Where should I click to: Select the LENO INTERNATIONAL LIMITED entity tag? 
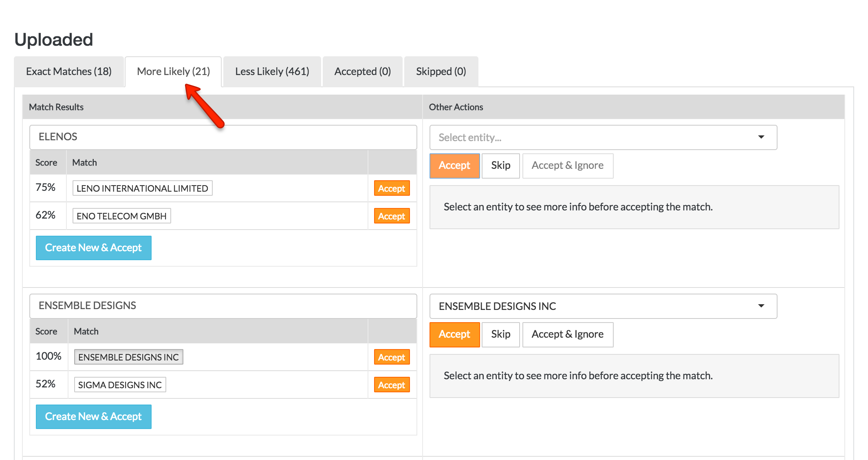click(142, 188)
